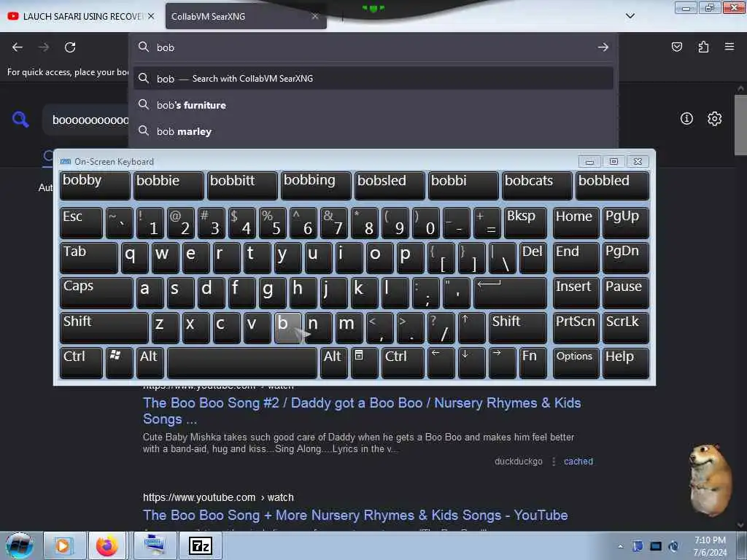
Task: Toggle the left Alt key
Action: tap(150, 363)
